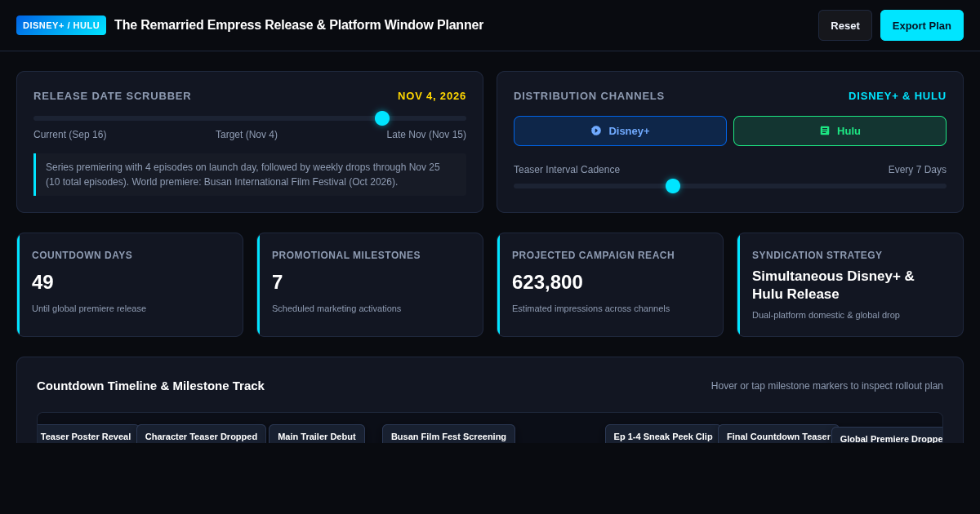980x514 pixels.
Task: Toggle the Disney+ distribution channel
Action: [620, 131]
